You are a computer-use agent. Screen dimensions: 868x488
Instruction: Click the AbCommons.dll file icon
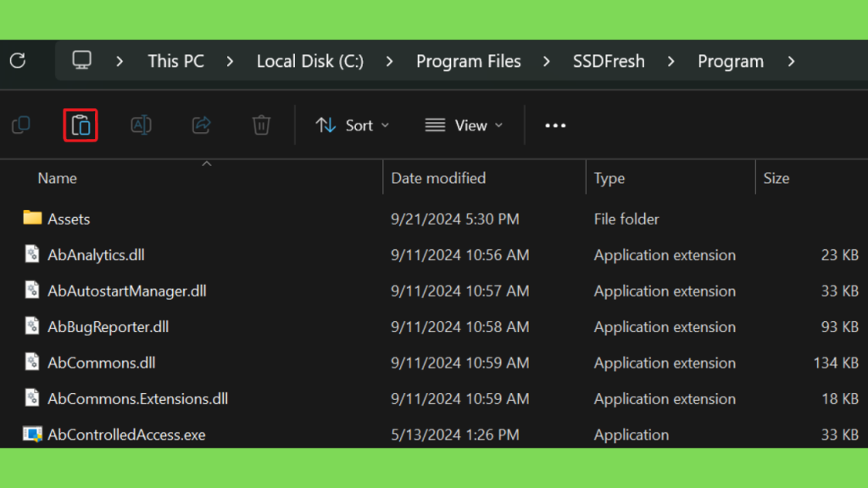32,362
